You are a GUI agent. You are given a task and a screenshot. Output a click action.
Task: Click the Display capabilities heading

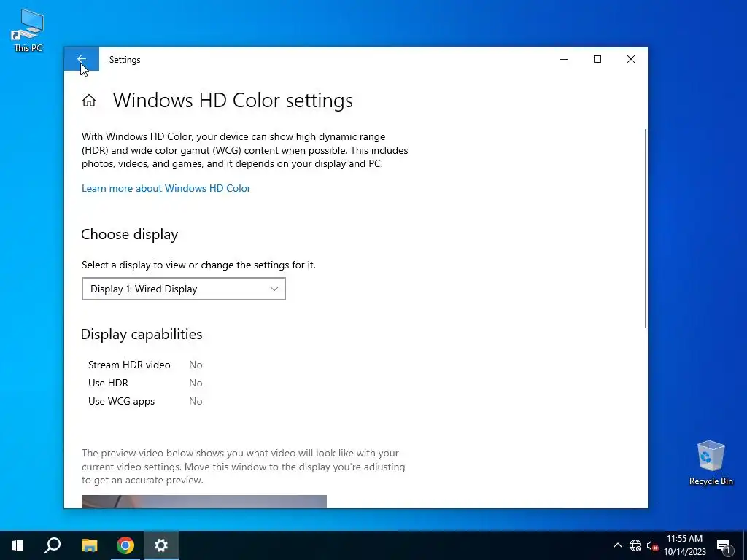pos(142,334)
